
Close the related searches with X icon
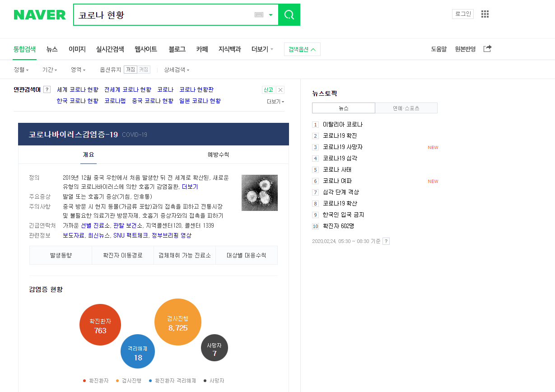[x=280, y=90]
